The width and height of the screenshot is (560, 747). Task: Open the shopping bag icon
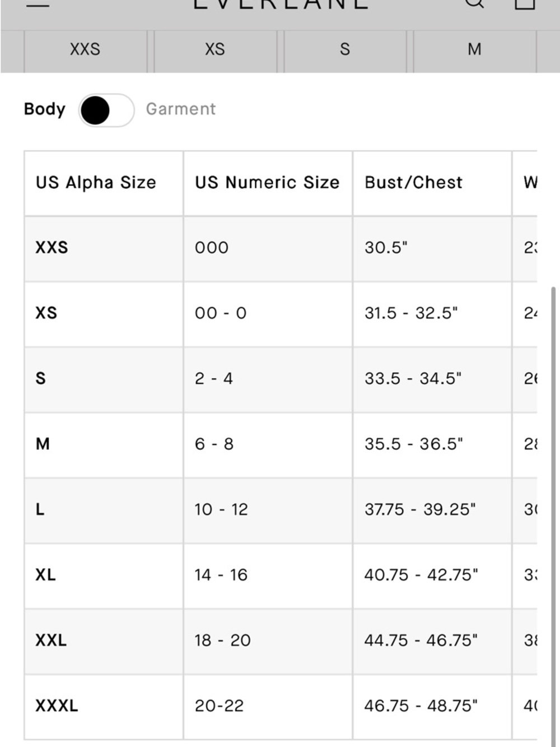[x=524, y=4]
